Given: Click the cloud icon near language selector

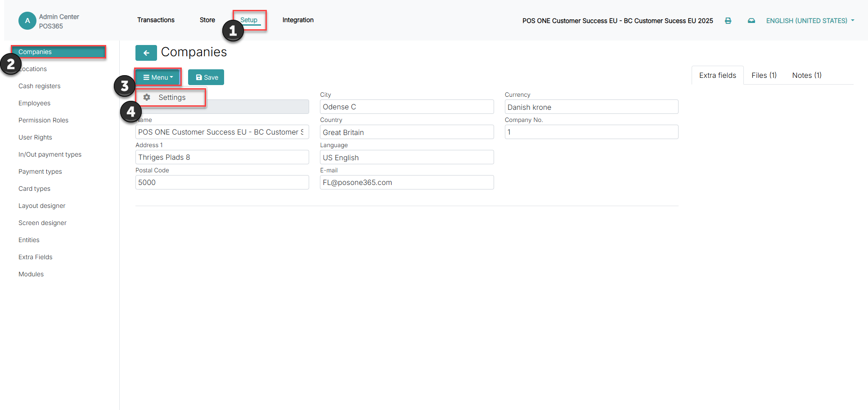Looking at the screenshot, I should [x=751, y=21].
